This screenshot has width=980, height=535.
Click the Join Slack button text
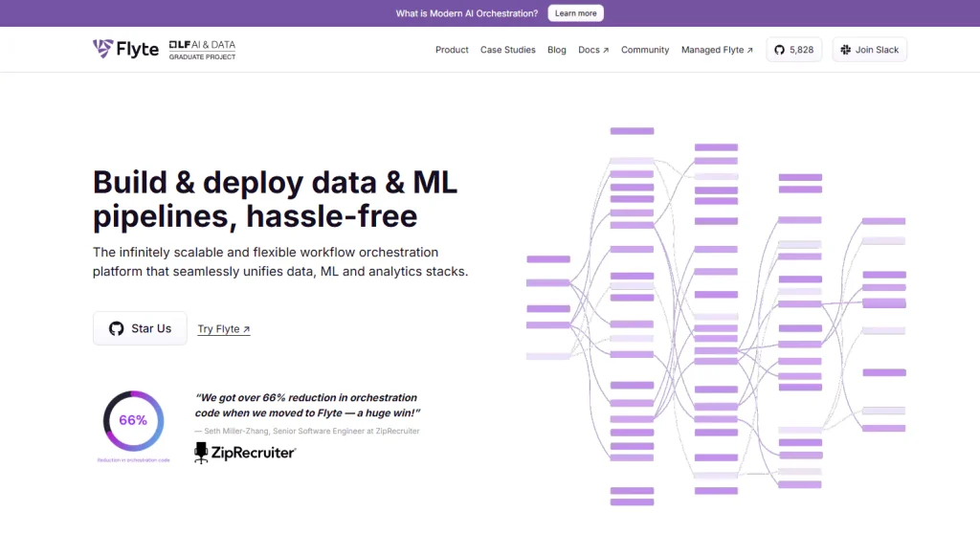pos(877,50)
